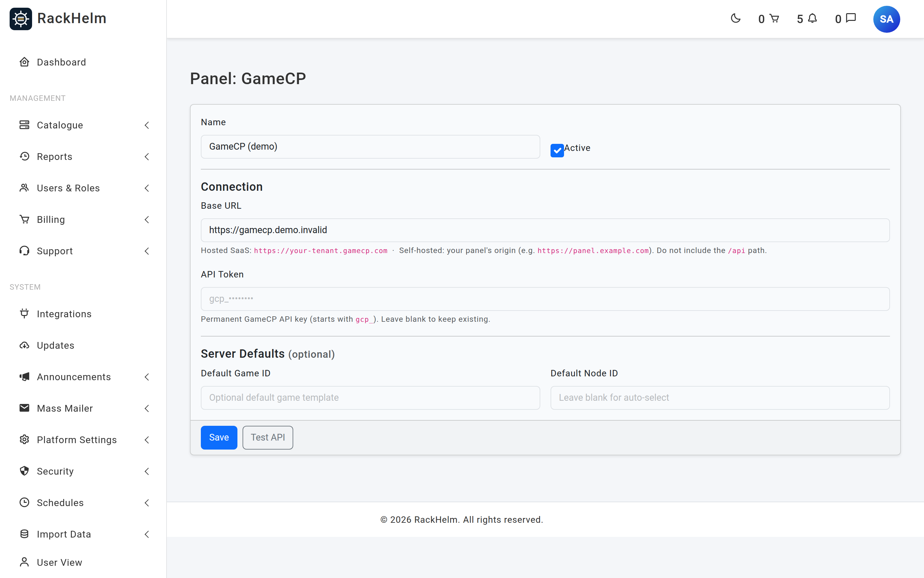Open notifications bell icon

(812, 18)
